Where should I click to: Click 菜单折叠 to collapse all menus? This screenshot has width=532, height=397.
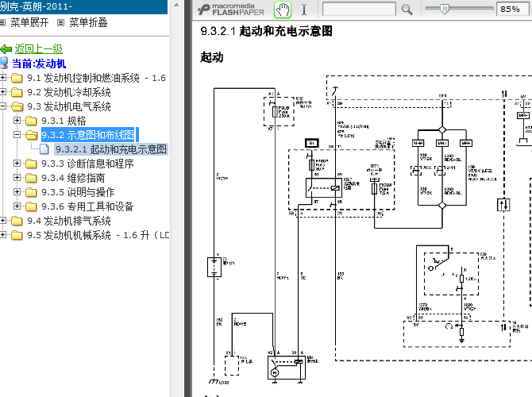[88, 23]
